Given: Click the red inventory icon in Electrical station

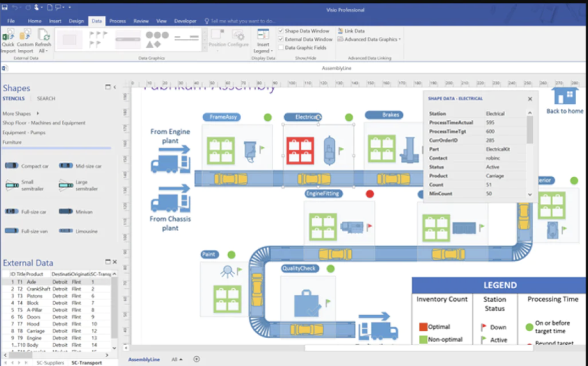Looking at the screenshot, I should pos(300,151).
